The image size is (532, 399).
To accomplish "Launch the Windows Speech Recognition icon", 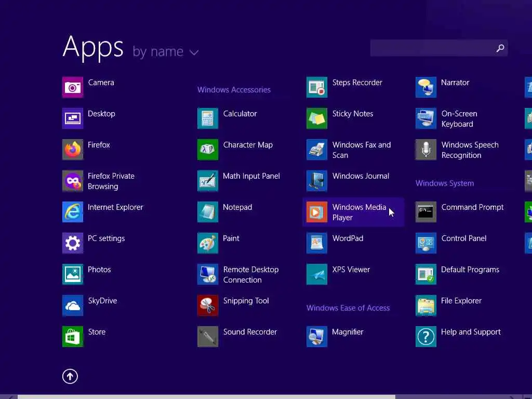I will pyautogui.click(x=426, y=150).
